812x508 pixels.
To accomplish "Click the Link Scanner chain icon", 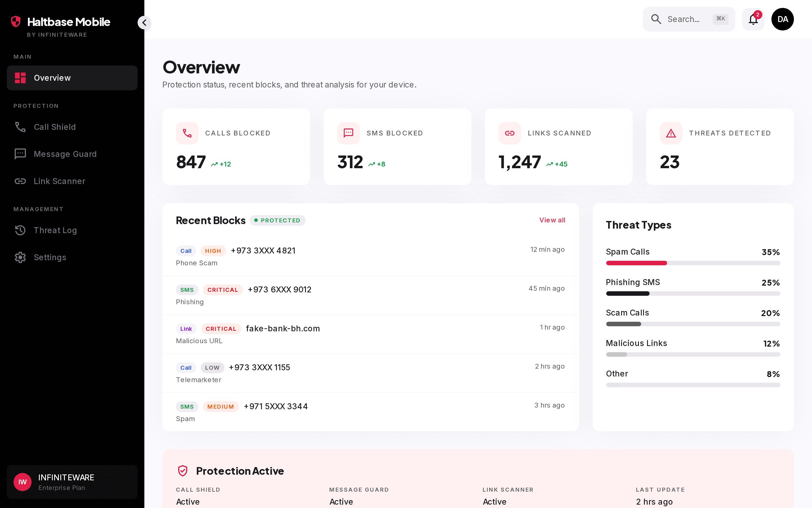I will pos(20,181).
